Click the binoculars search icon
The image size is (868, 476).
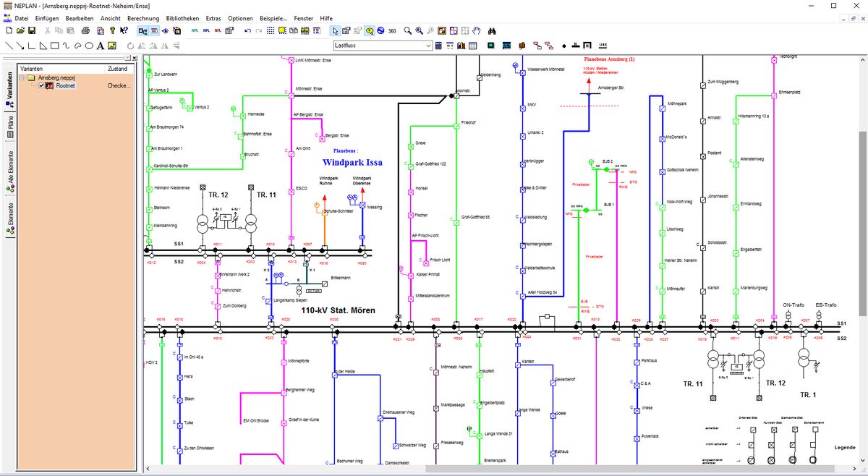pos(492,31)
